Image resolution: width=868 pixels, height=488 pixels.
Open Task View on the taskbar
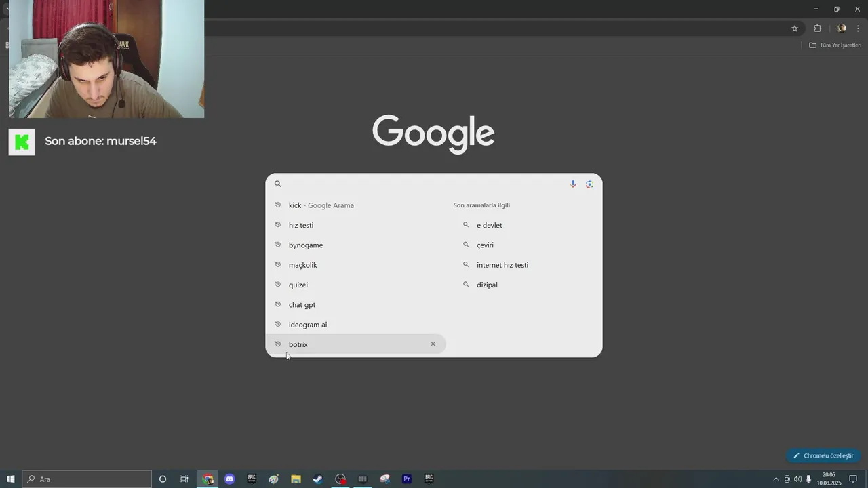point(184,479)
